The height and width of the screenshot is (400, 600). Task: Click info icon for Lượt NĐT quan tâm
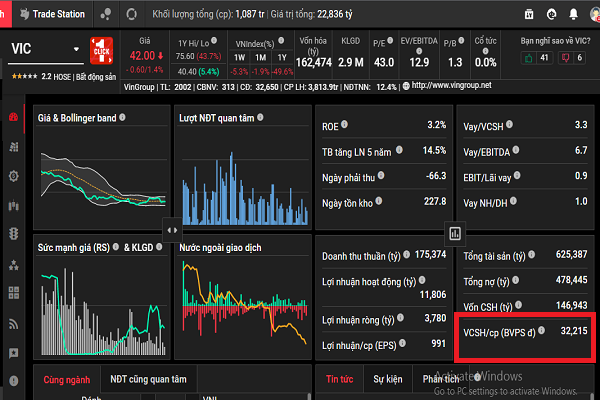260,117
